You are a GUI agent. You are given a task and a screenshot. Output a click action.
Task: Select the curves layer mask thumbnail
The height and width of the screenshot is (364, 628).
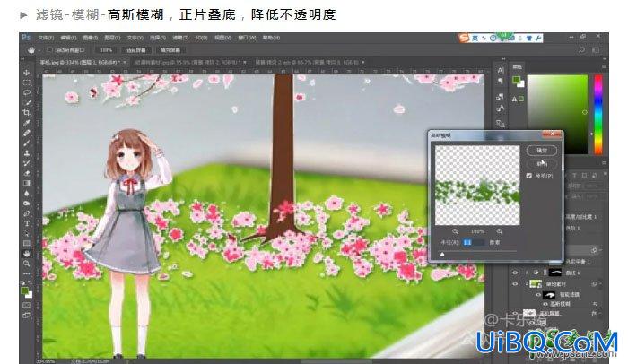click(x=555, y=273)
